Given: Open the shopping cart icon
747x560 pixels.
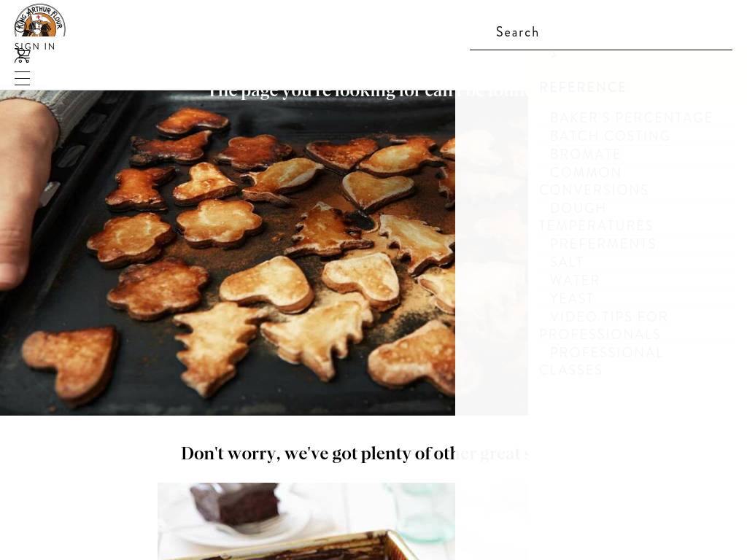Looking at the screenshot, I should pyautogui.click(x=22, y=55).
